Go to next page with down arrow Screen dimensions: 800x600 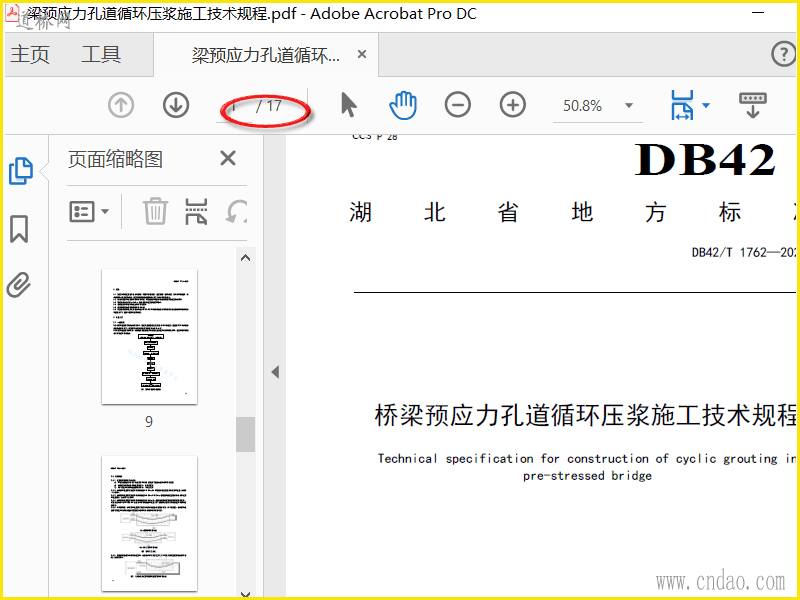click(176, 105)
